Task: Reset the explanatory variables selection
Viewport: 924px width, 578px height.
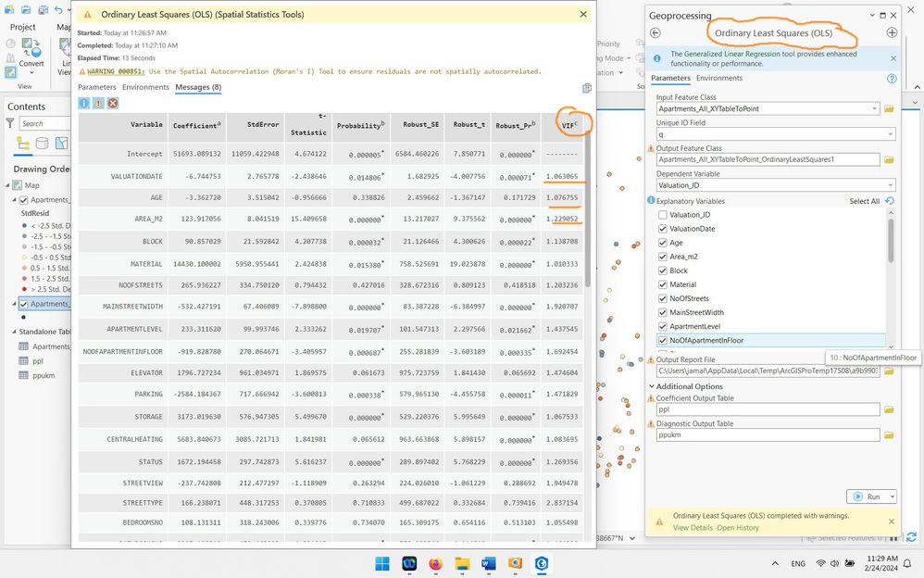Action: click(890, 201)
